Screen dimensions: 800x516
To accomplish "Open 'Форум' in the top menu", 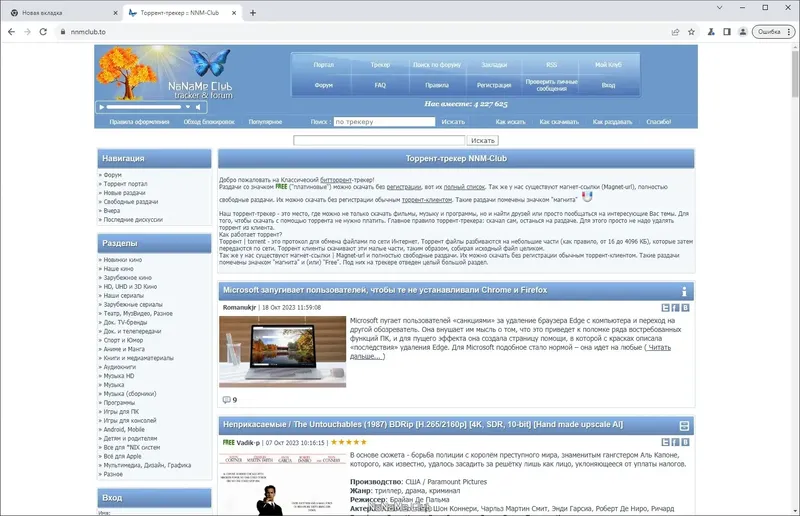I will (x=323, y=85).
